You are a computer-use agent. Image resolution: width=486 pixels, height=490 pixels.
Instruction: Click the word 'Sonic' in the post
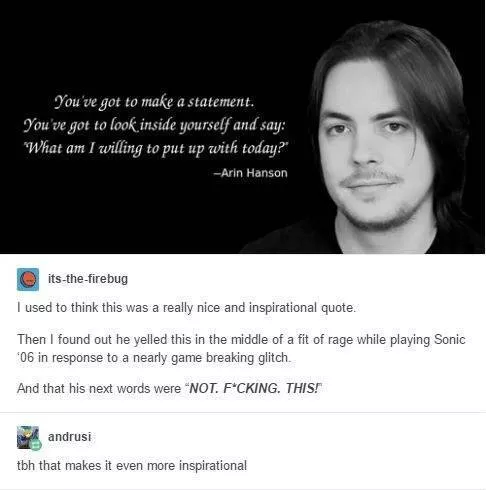click(449, 340)
